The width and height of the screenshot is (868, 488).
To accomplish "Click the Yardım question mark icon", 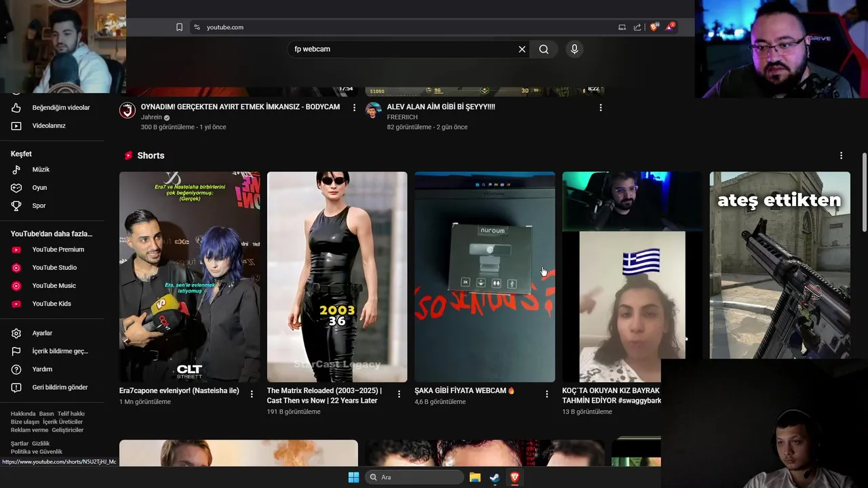I will click(x=16, y=369).
